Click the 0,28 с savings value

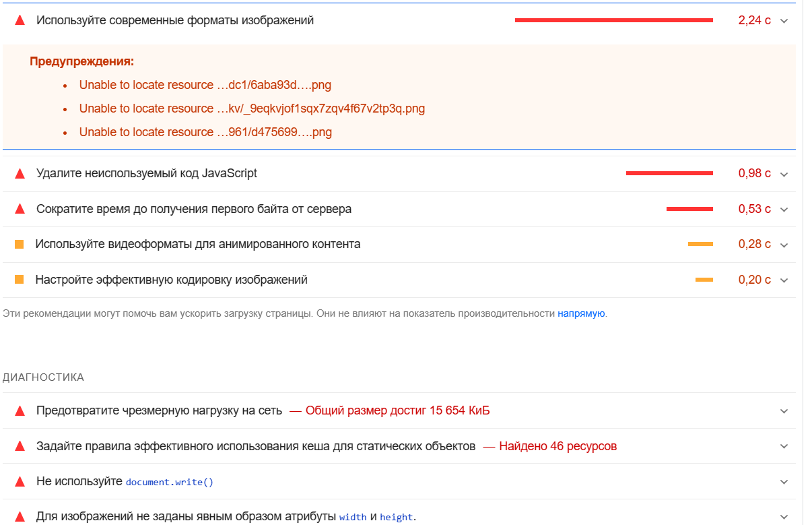click(755, 244)
